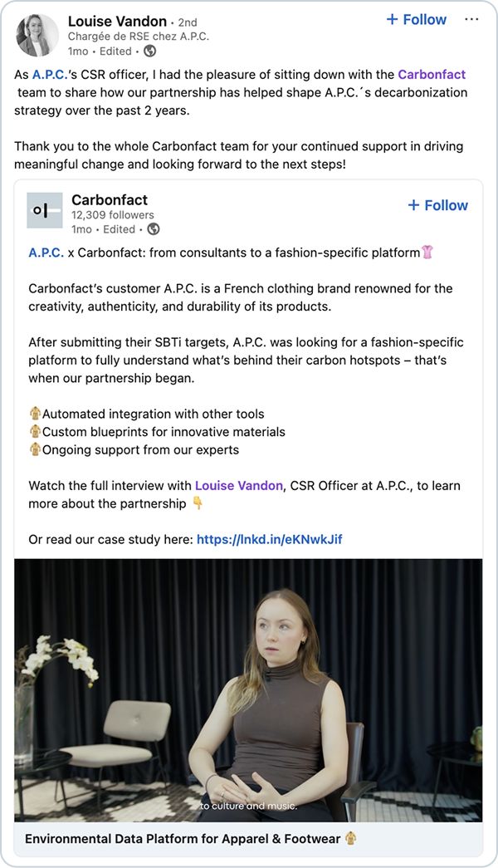Click the emoji beside Automated integration bullet
This screenshot has width=498, height=868.
[35, 414]
